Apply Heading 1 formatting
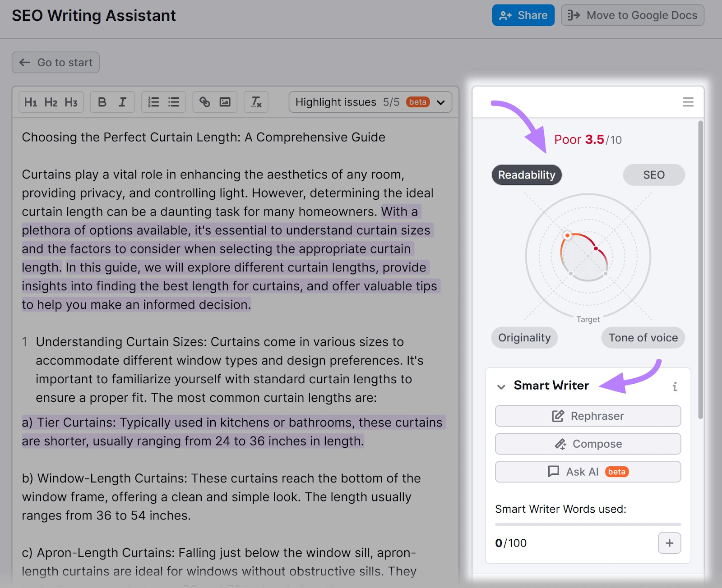This screenshot has height=588, width=722. click(x=31, y=102)
